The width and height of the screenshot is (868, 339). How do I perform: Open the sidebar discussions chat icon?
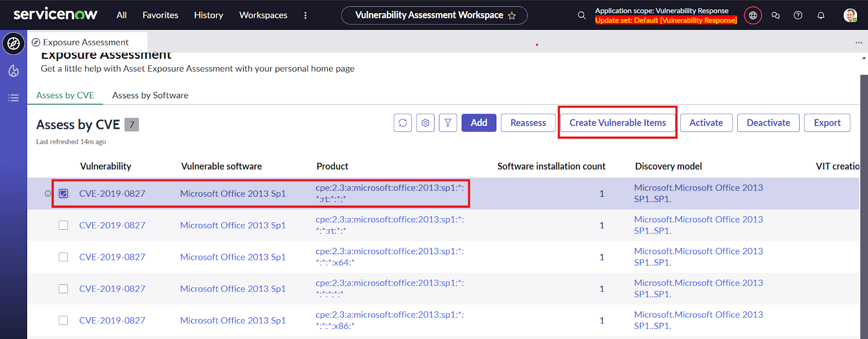pos(776,15)
